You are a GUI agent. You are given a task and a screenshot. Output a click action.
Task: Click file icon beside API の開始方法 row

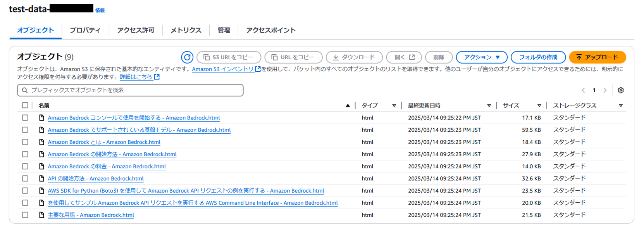tap(41, 179)
